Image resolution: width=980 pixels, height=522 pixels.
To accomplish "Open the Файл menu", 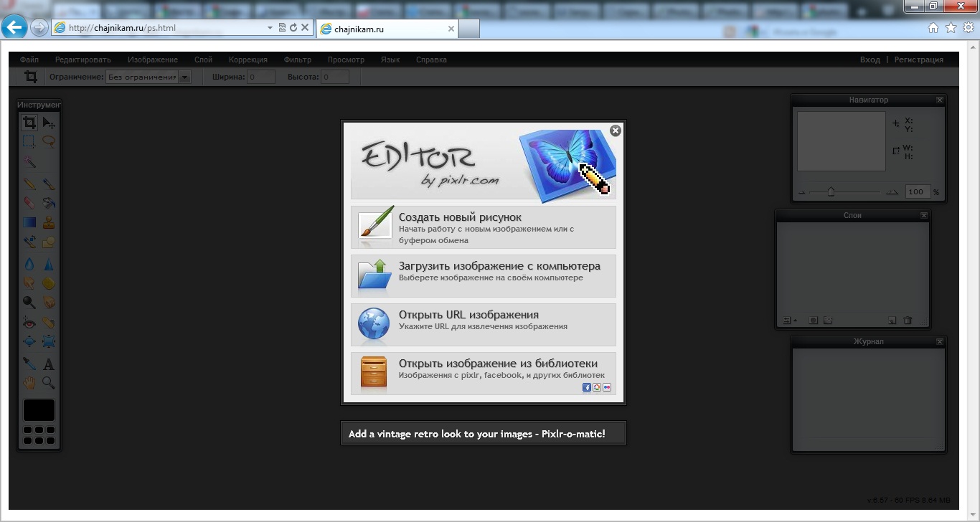I will [x=29, y=60].
